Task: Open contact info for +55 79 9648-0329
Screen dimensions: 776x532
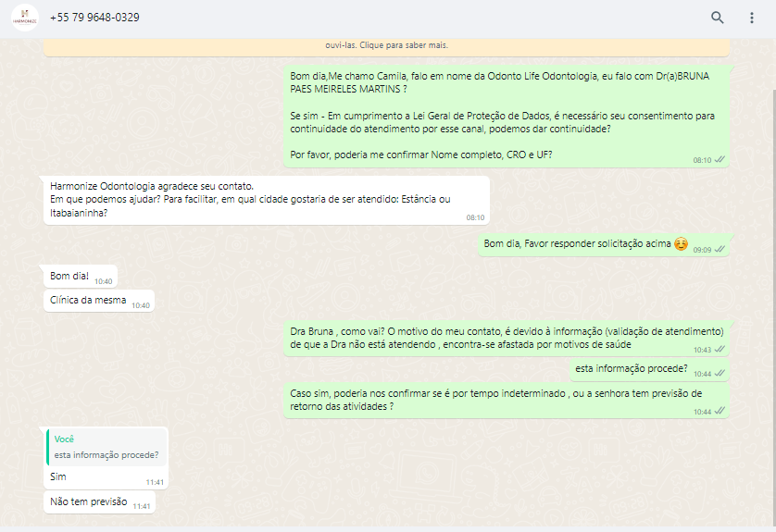Action: point(94,18)
